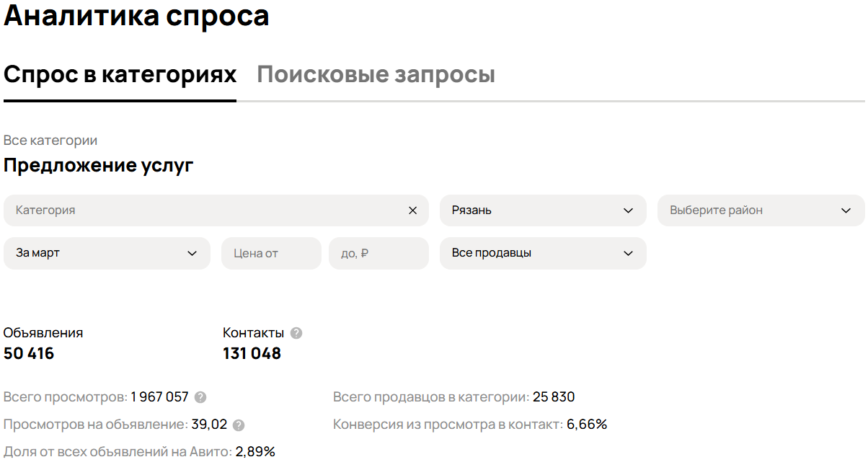This screenshot has height=475, width=868.
Task: Open the tooltip icon beside Всего просмотров
Action: [200, 397]
